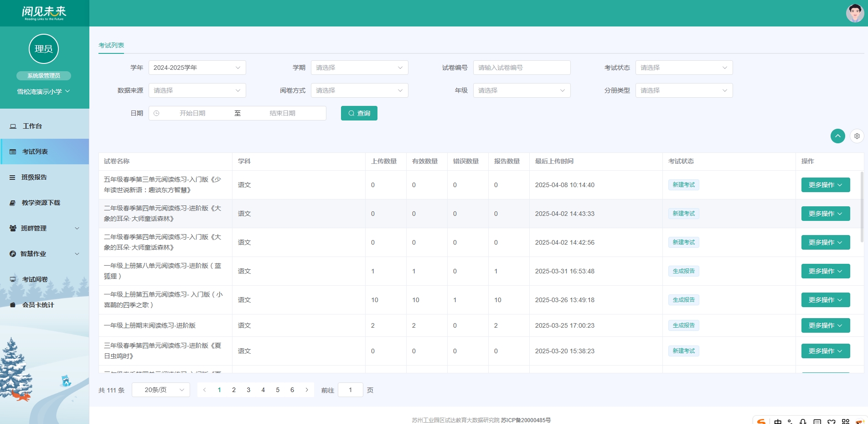Click the 工作台 workbench sidebar icon
868x424 pixels.
point(13,126)
